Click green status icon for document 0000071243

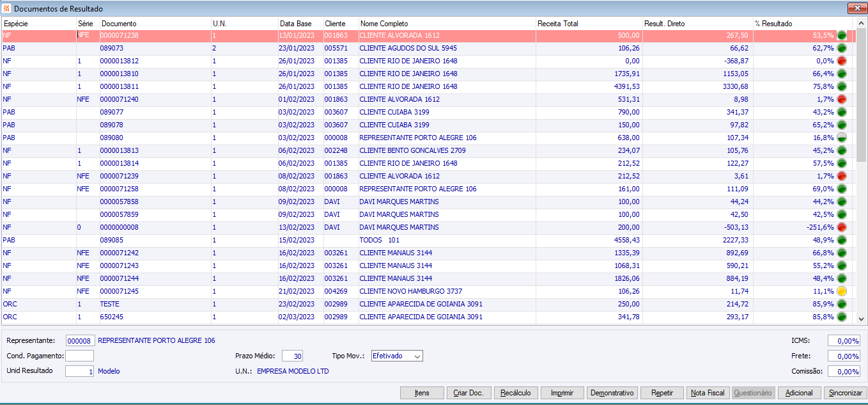(842, 266)
